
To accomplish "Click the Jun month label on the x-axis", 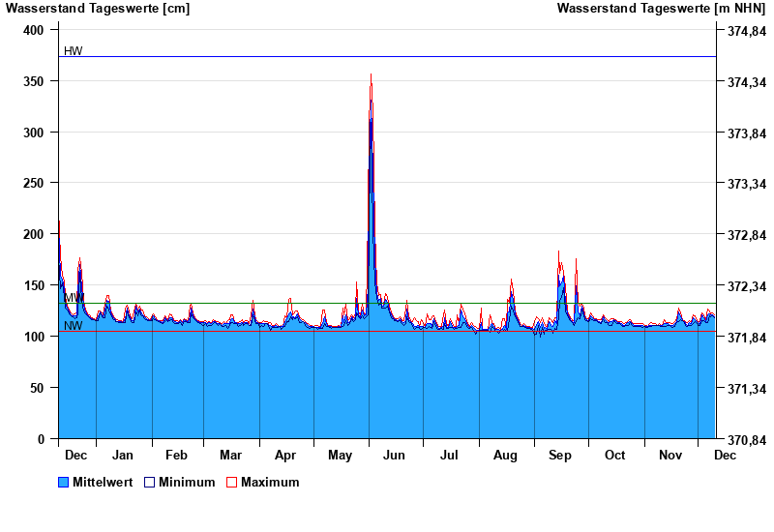I will [x=396, y=455].
